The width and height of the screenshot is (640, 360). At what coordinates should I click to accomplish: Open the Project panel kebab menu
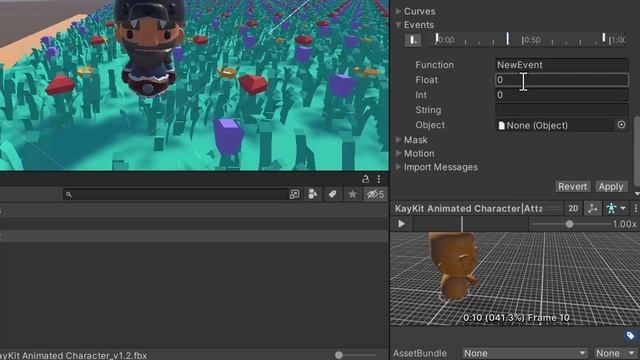click(x=379, y=179)
